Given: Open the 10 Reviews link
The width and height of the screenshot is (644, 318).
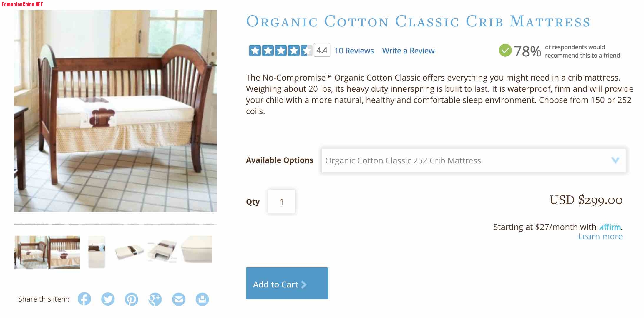Looking at the screenshot, I should point(354,51).
